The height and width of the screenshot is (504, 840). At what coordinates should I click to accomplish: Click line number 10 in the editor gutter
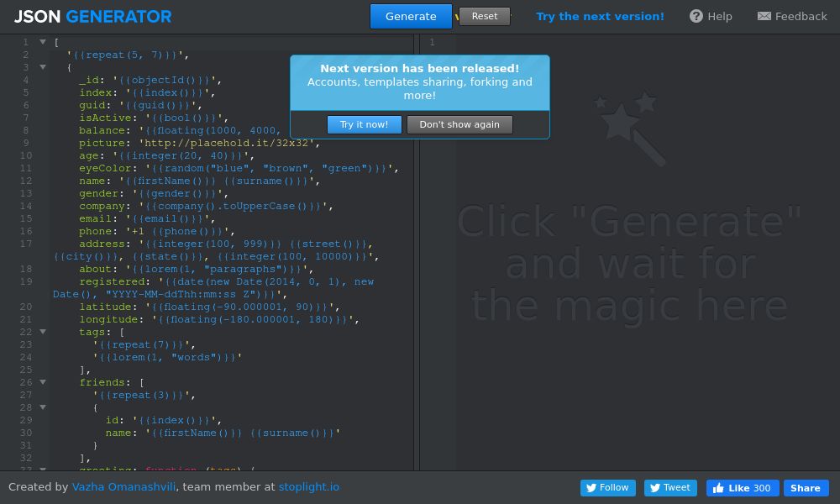(x=26, y=155)
